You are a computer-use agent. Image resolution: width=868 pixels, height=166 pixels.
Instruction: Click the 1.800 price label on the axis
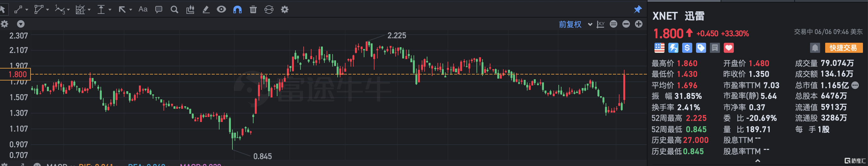pos(15,74)
